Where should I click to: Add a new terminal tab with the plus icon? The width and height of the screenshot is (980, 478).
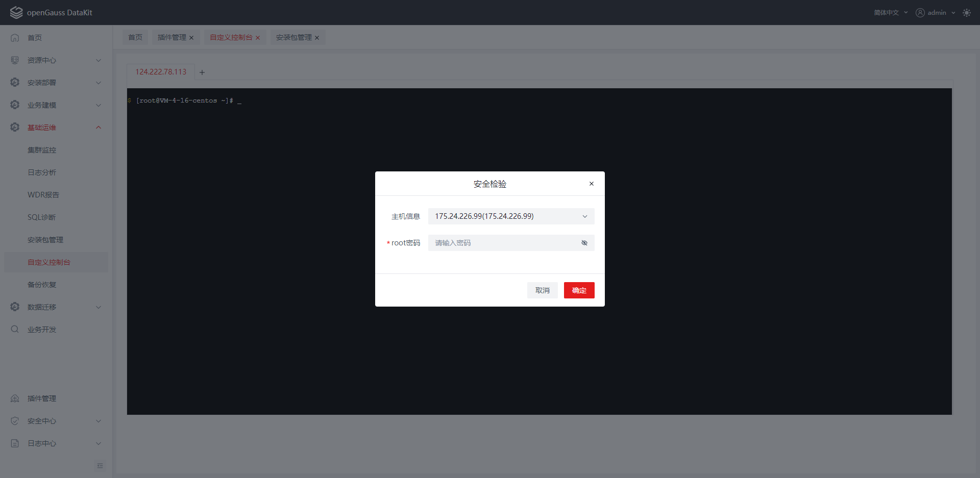tap(202, 72)
